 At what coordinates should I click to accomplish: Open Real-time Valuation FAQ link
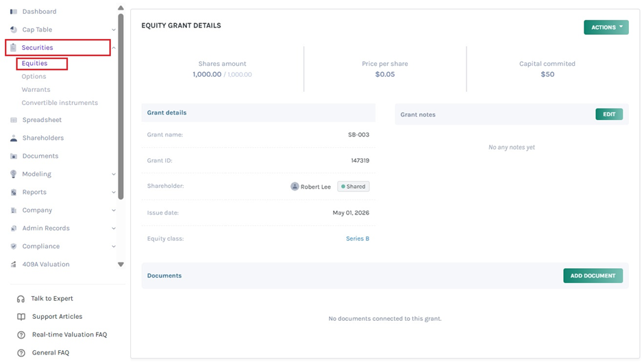[x=69, y=335]
